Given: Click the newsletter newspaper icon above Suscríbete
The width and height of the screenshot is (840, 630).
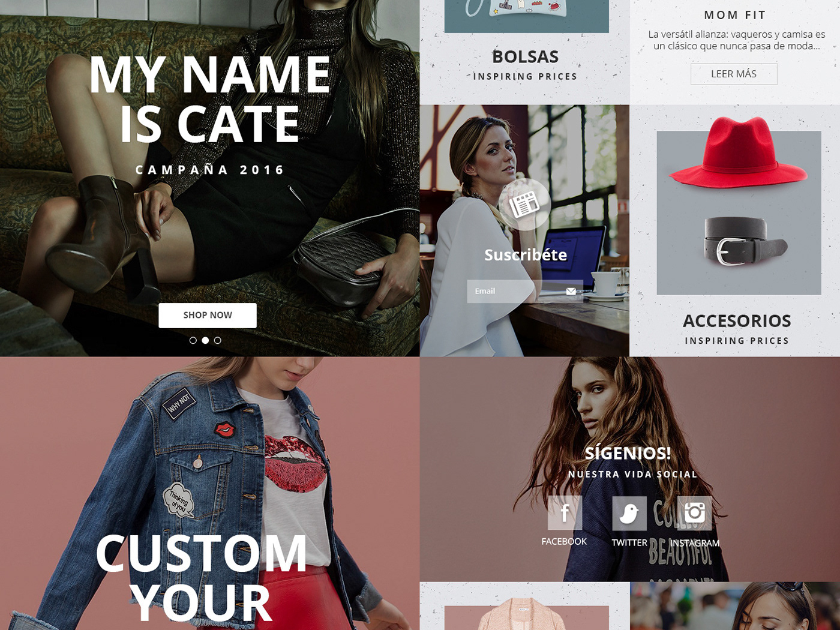Looking at the screenshot, I should [x=524, y=205].
